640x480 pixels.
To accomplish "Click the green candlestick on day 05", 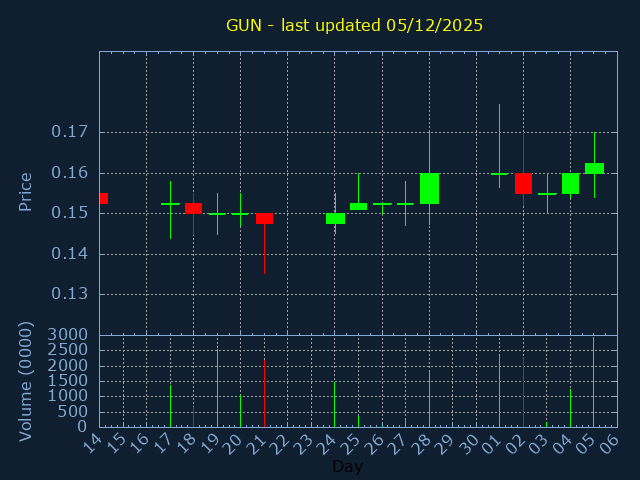I will click(594, 168).
